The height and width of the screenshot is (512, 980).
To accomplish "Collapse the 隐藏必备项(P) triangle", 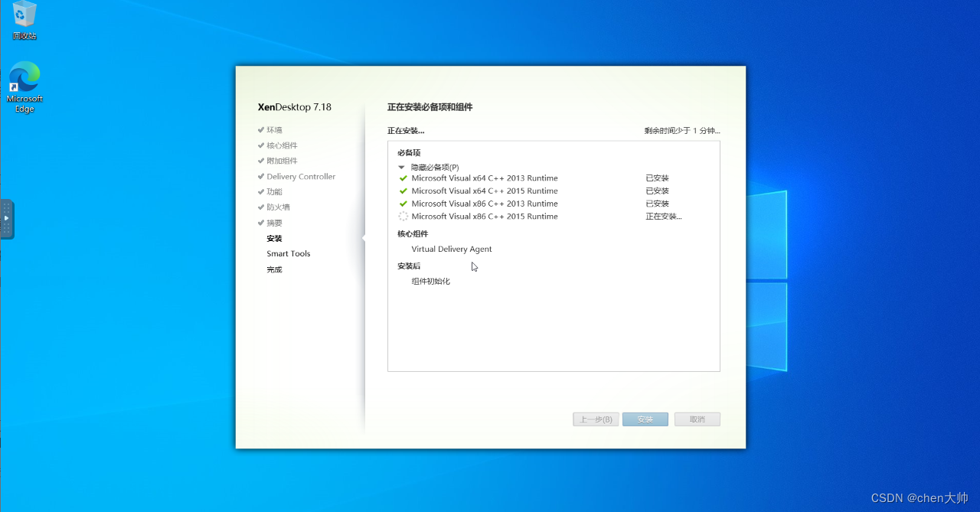I will 400,167.
